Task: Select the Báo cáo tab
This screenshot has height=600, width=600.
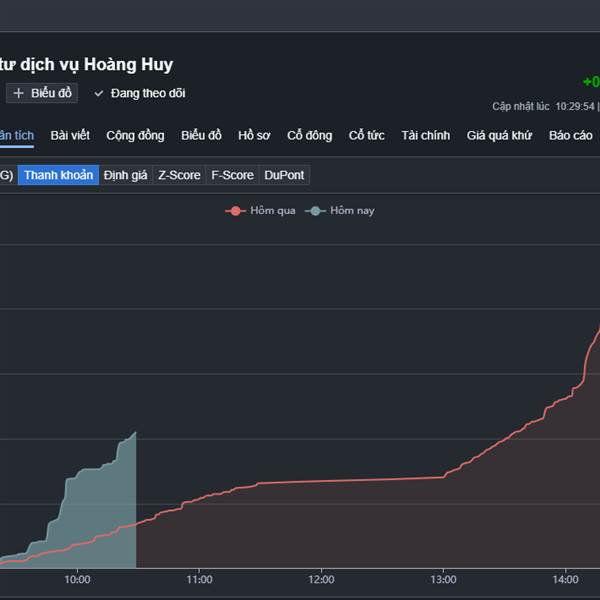Action: (570, 135)
